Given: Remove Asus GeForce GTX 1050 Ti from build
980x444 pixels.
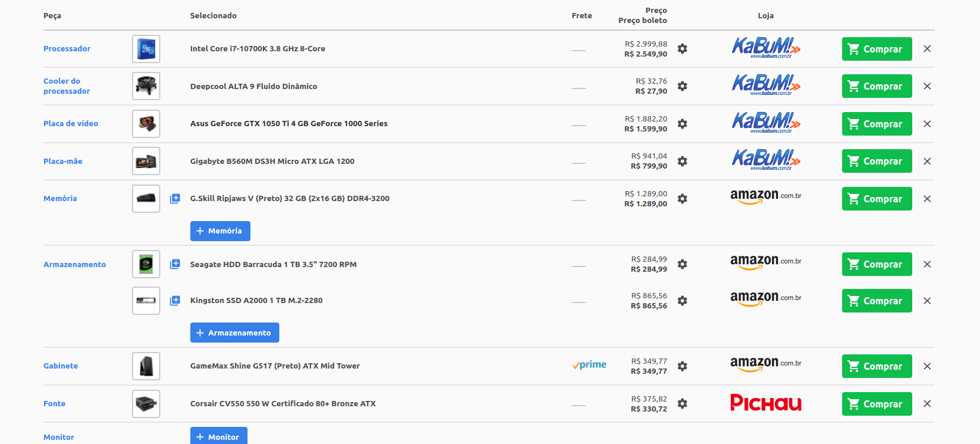Looking at the screenshot, I should click(927, 124).
